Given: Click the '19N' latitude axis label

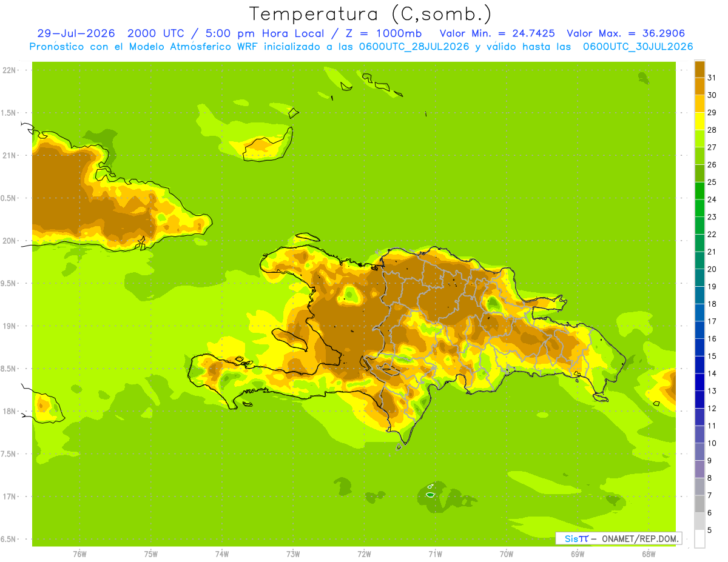Looking at the screenshot, I should click(x=8, y=326).
